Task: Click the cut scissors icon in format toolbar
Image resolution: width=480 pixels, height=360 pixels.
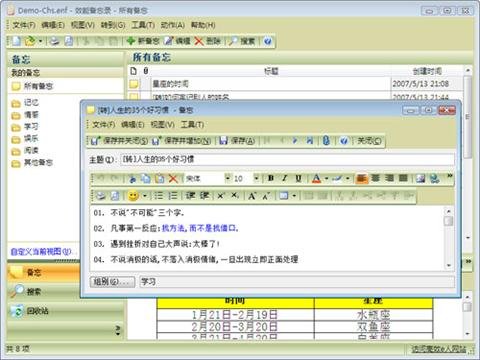Action: point(132,179)
